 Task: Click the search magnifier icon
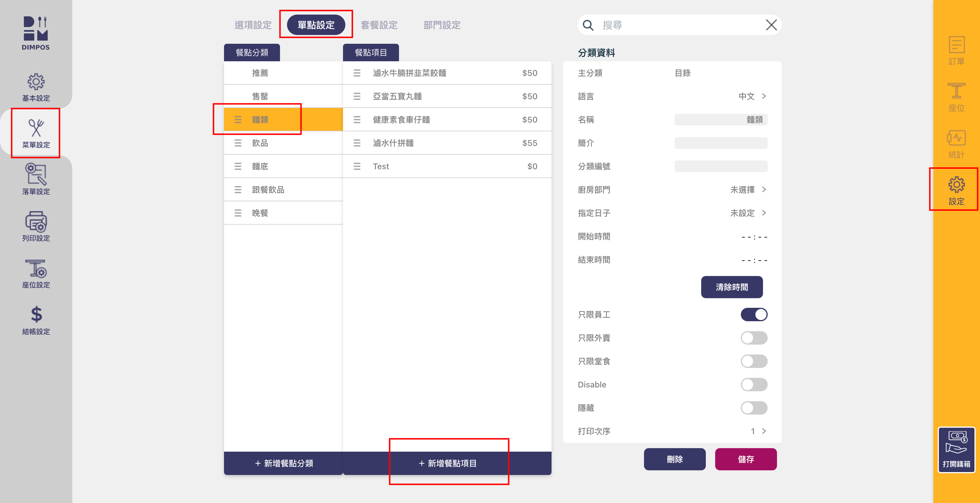tap(588, 25)
